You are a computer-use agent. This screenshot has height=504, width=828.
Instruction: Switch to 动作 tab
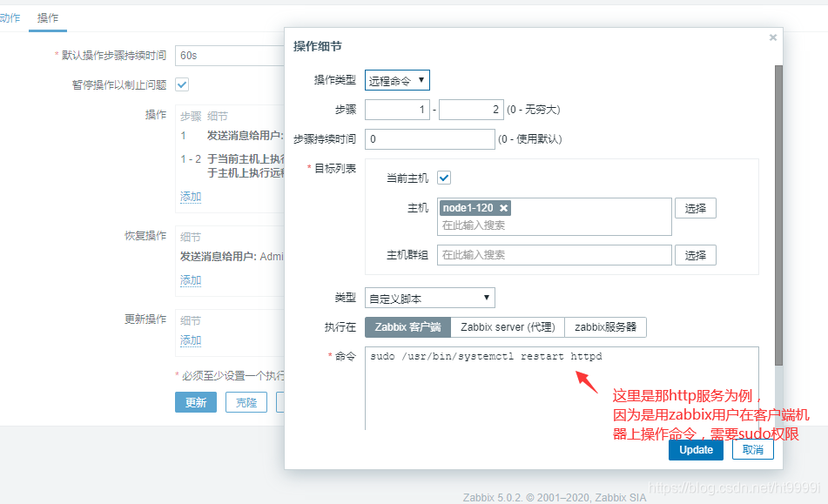pos(10,18)
